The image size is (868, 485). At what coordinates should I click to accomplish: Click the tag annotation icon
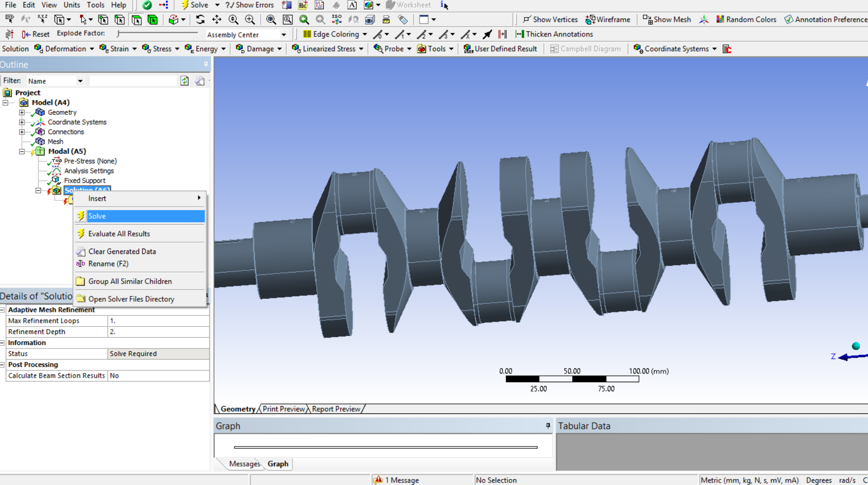coord(403,19)
